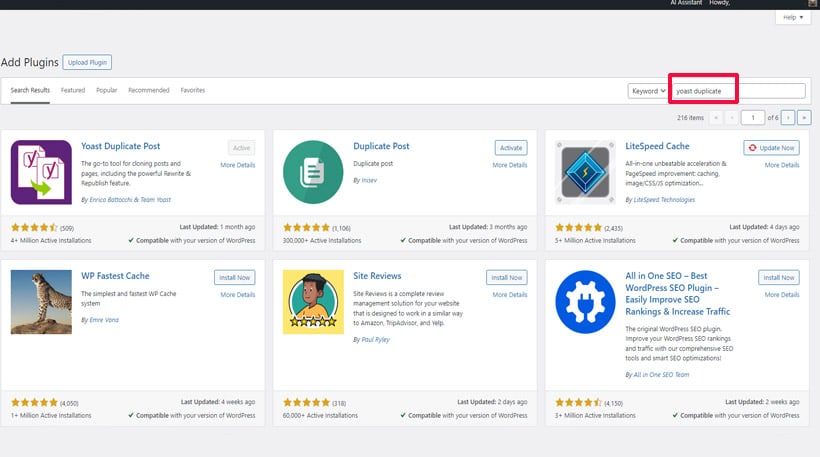Image resolution: width=820 pixels, height=457 pixels.
Task: Open the All in One SEO title link
Action: 678,293
